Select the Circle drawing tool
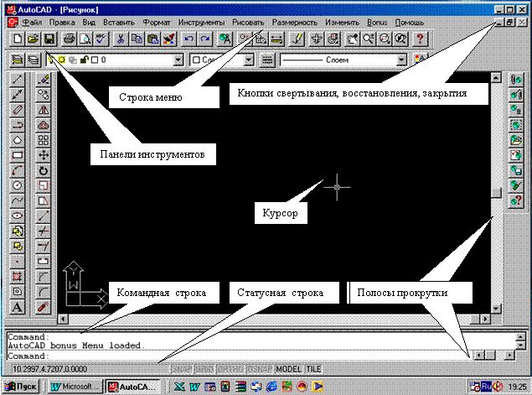This screenshot has height=395, width=532. tap(17, 185)
